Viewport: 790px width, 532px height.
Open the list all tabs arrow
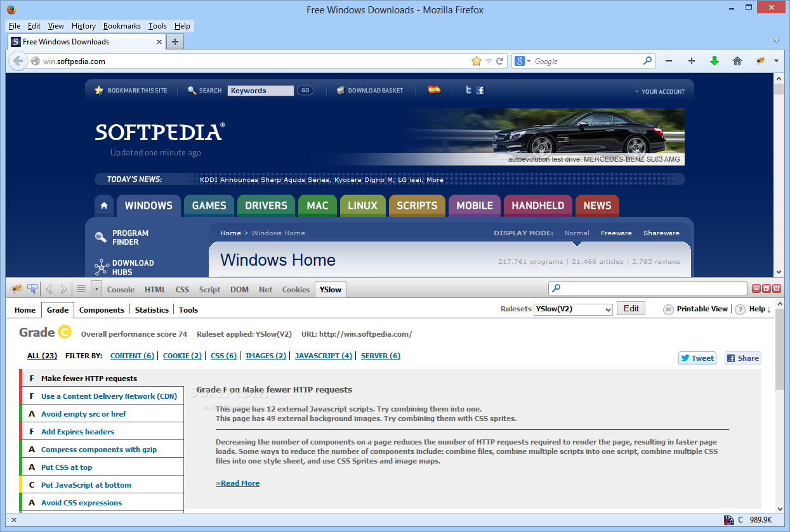click(776, 41)
